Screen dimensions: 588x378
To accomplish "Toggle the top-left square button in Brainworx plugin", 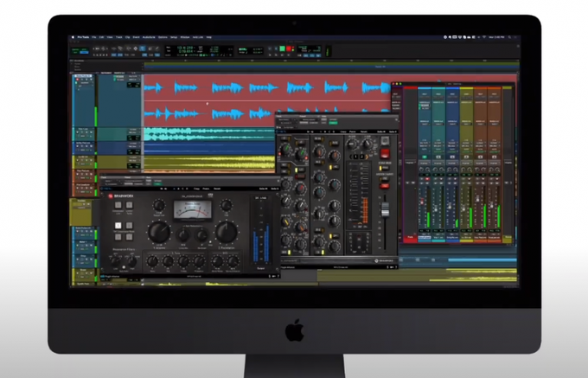I will point(118,205).
